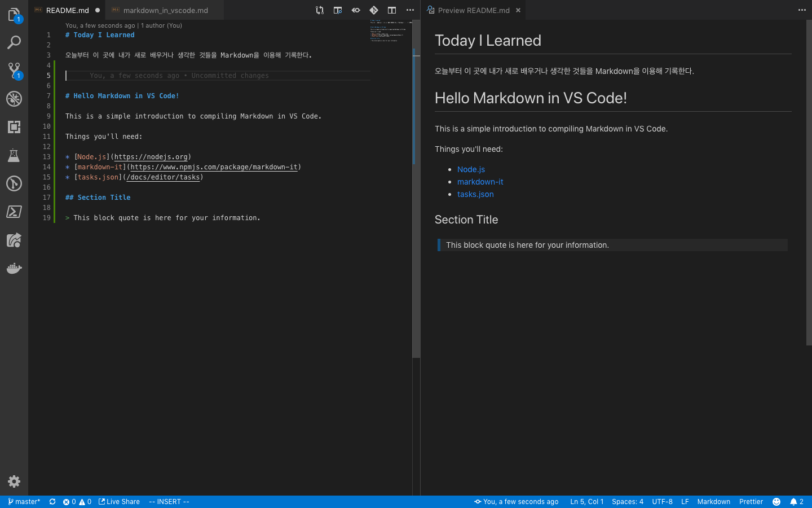Click the editor minimap
Viewport: 812px width, 508px height.
(x=391, y=32)
